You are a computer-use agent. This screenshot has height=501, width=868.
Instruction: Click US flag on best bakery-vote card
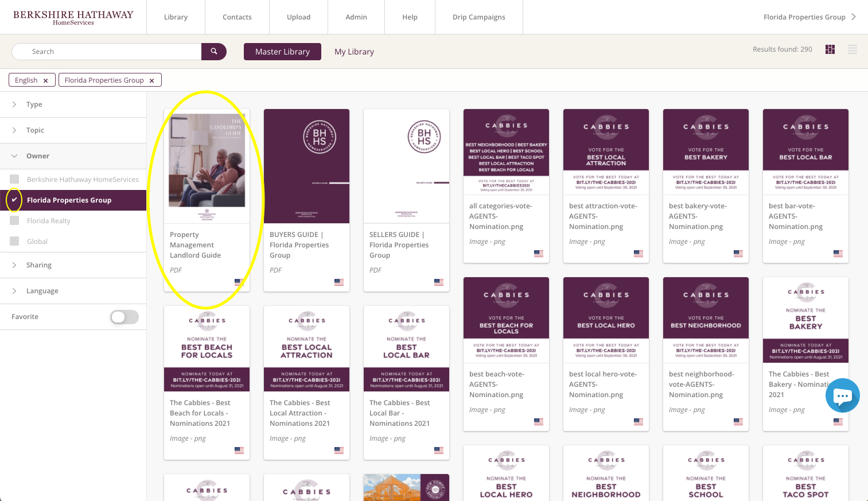738,253
